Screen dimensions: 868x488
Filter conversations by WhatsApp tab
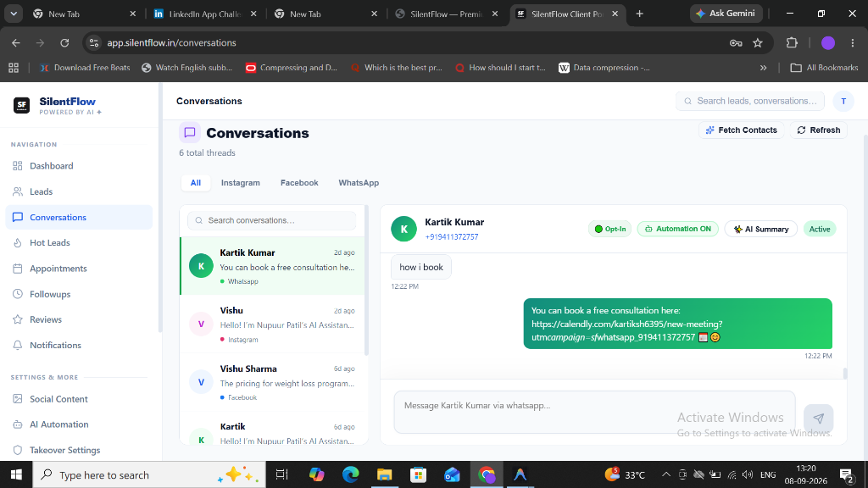(x=359, y=183)
